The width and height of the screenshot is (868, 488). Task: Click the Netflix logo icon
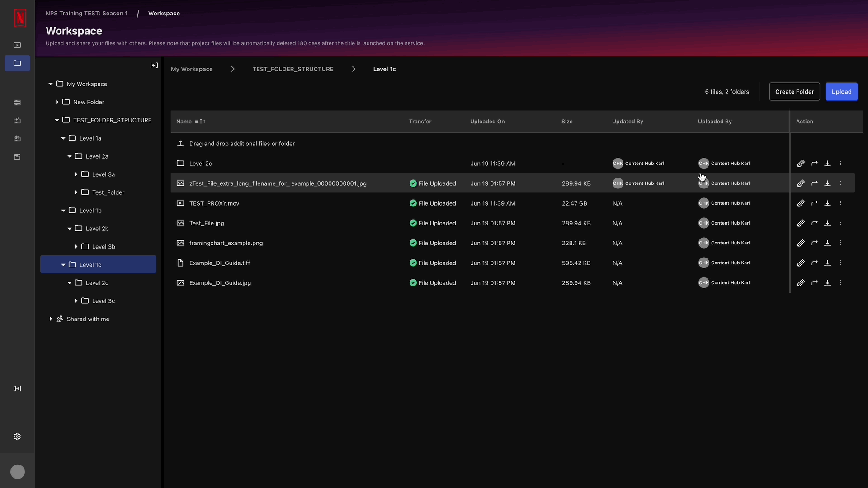tap(20, 18)
